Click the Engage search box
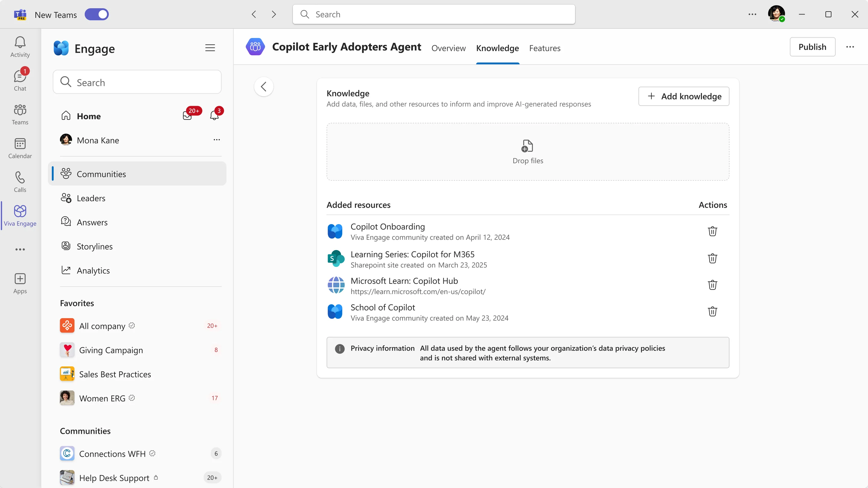 (x=137, y=82)
